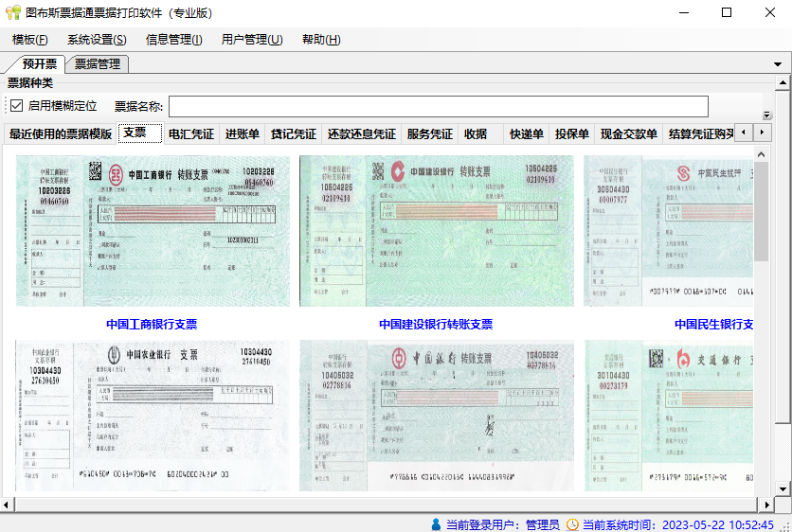Click the application logo icon in title bar
Viewport: 792px width, 532px height.
coord(13,12)
